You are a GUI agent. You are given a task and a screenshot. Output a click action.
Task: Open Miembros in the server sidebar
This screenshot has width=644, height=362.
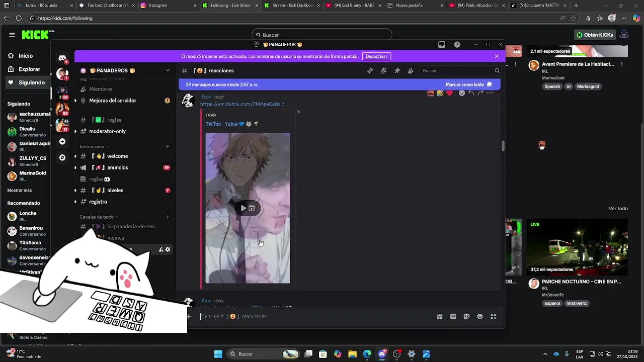click(101, 89)
